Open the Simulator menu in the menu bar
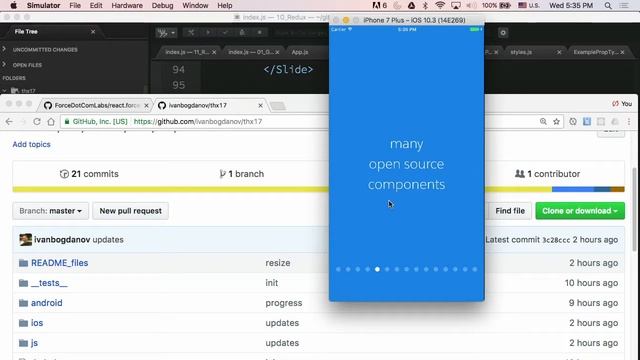The image size is (640, 360). (43, 5)
